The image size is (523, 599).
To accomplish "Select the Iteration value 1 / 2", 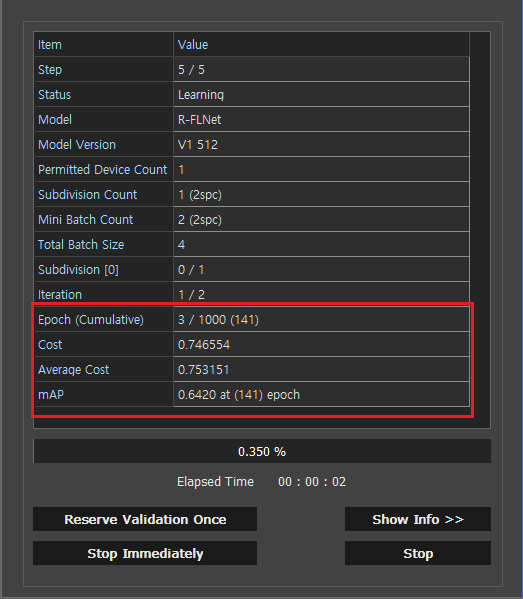I will pyautogui.click(x=321, y=295).
